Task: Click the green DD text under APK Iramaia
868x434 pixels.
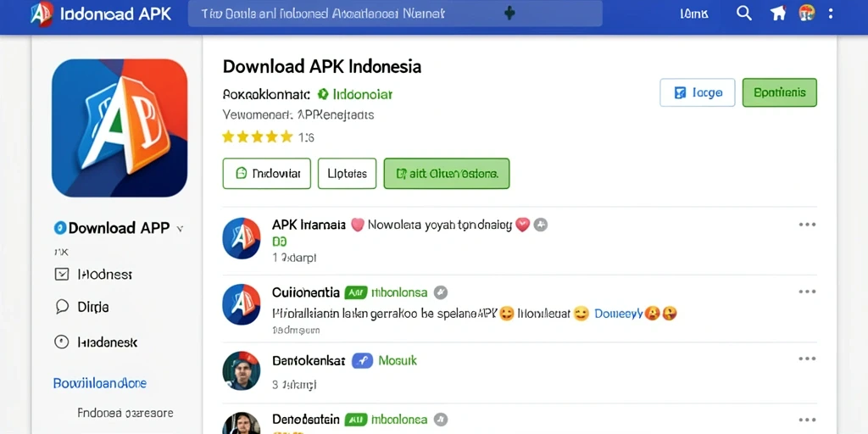Action: (x=280, y=242)
